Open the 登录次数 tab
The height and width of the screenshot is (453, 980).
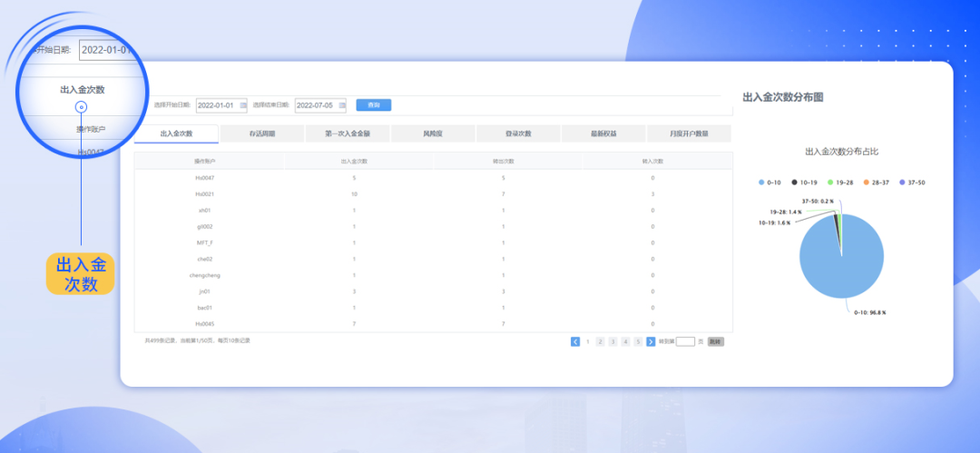click(518, 133)
